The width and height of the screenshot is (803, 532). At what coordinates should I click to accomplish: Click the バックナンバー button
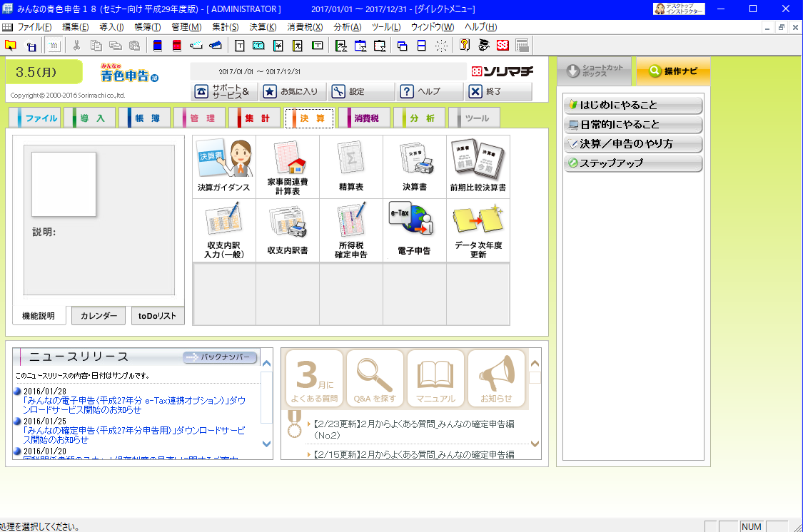(x=221, y=357)
